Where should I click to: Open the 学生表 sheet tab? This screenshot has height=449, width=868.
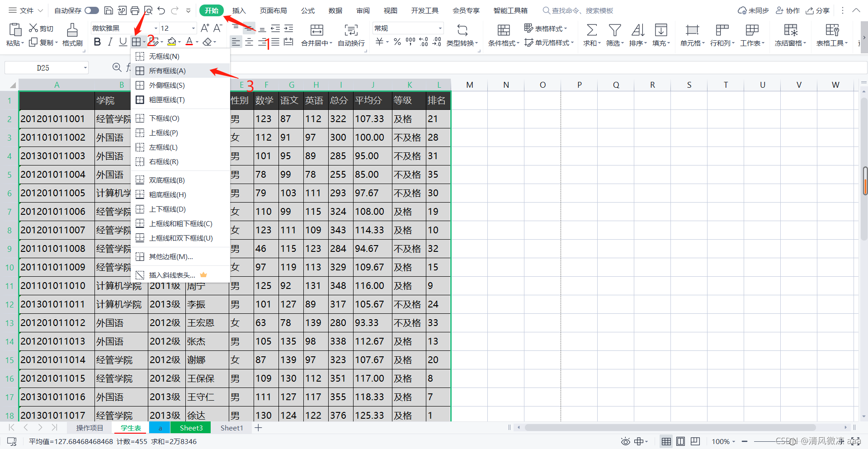click(131, 428)
